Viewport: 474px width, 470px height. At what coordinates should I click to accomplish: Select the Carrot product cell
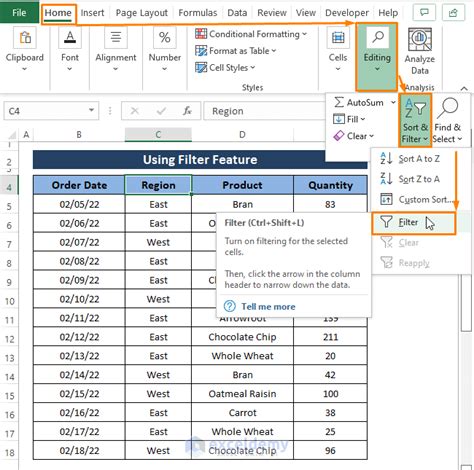click(242, 413)
